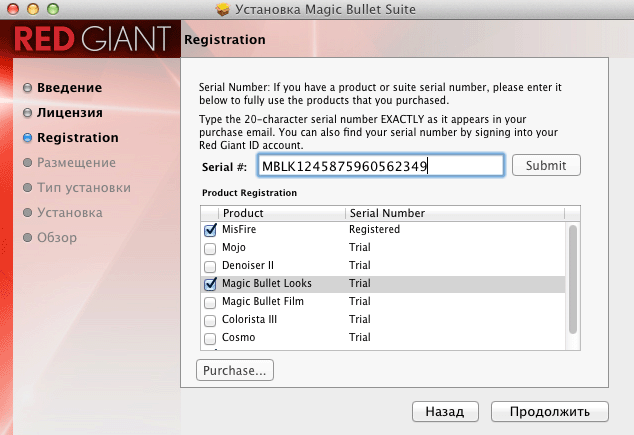Tick the Denoiser II checkbox
Screen dimensions: 634x435
click(x=210, y=266)
